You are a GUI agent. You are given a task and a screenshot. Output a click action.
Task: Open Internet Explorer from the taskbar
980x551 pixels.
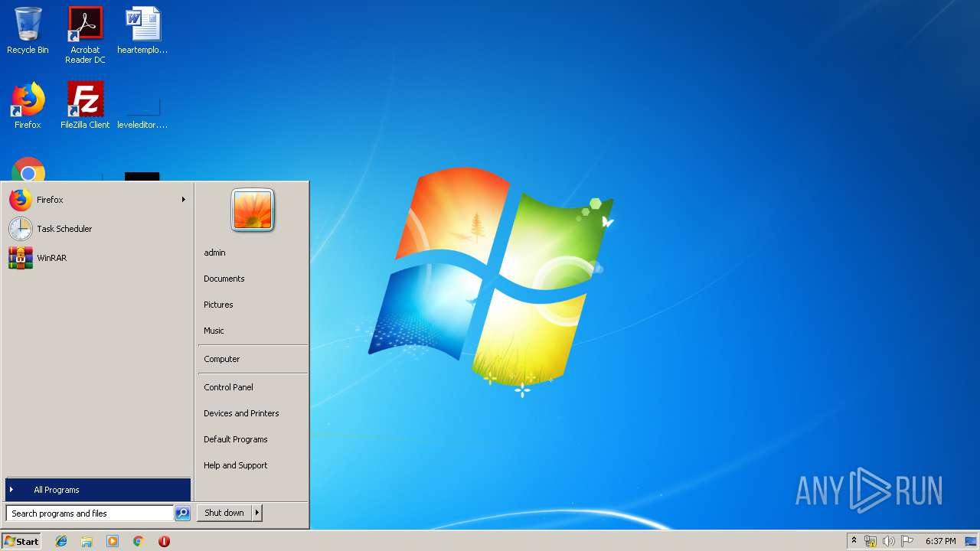(61, 541)
